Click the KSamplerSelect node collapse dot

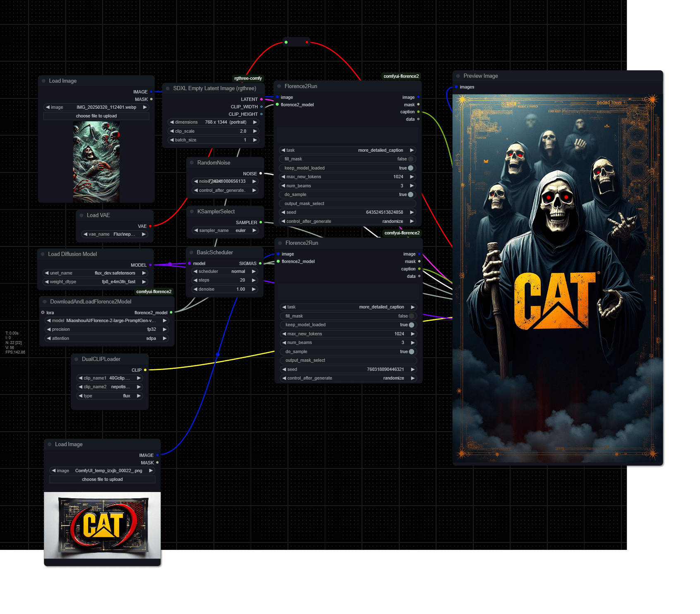(192, 212)
